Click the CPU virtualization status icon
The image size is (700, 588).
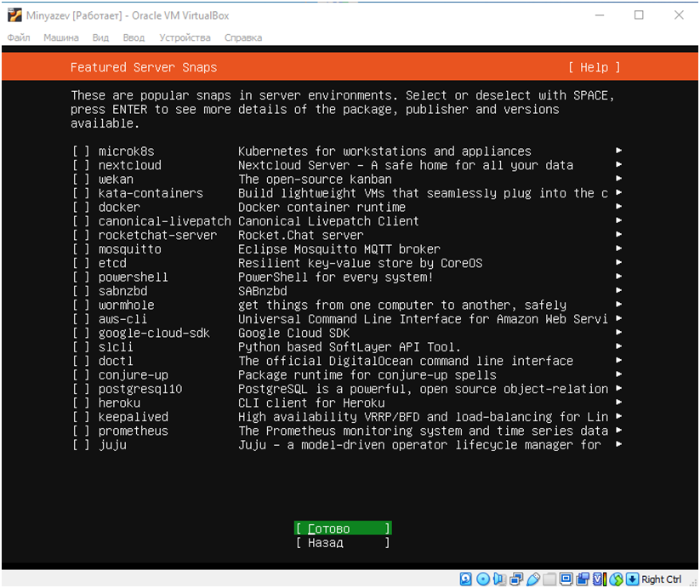point(600,579)
